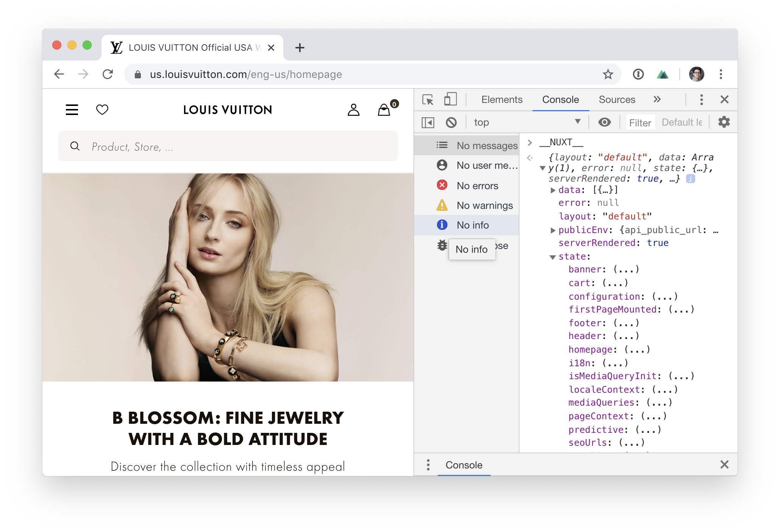The height and width of the screenshot is (532, 780).
Task: Select the drawer Console tab
Action: coord(464,465)
